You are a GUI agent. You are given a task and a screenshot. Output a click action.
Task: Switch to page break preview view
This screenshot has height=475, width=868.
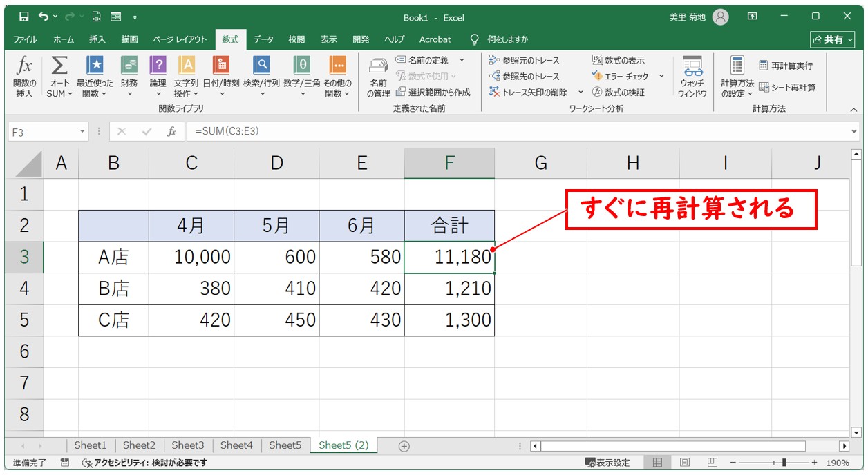[712, 463]
